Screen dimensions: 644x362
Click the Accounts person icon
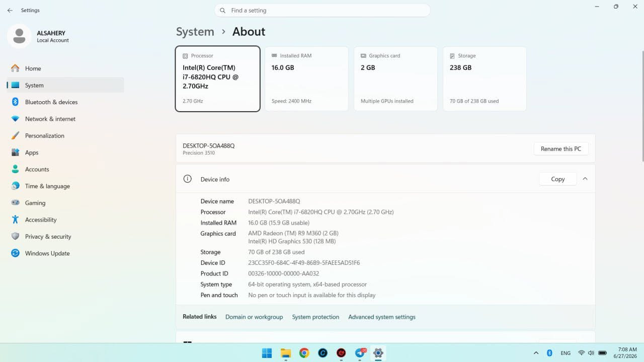pos(15,169)
